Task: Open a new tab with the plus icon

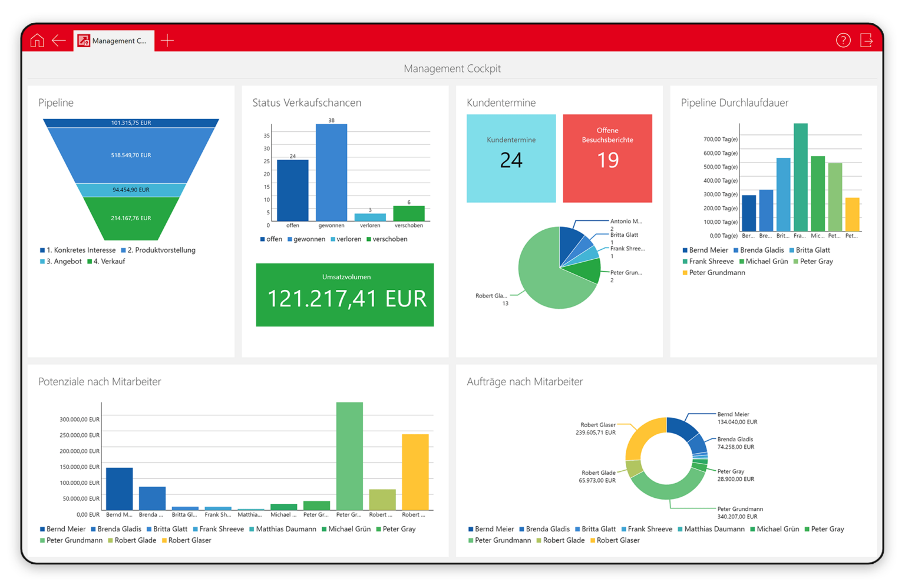Action: point(167,40)
